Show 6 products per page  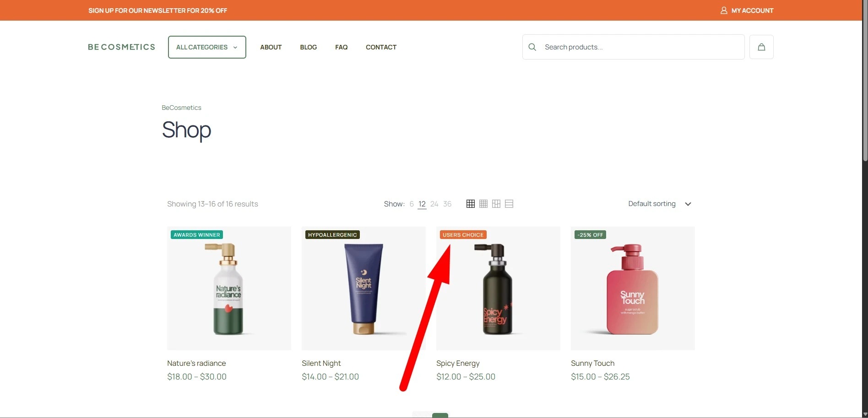click(x=412, y=204)
